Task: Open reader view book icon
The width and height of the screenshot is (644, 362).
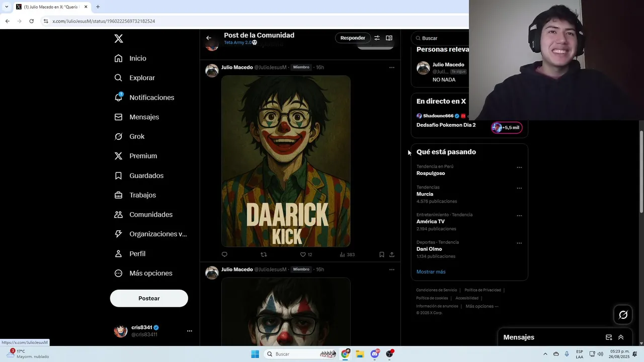Action: point(389,38)
